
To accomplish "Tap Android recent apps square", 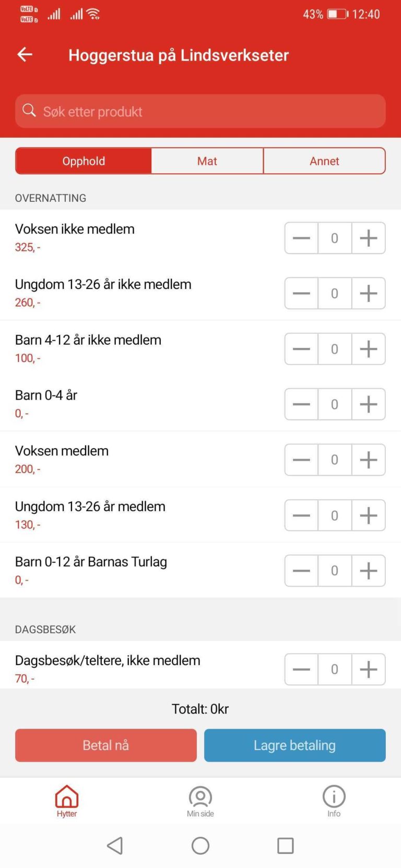I will tap(286, 846).
